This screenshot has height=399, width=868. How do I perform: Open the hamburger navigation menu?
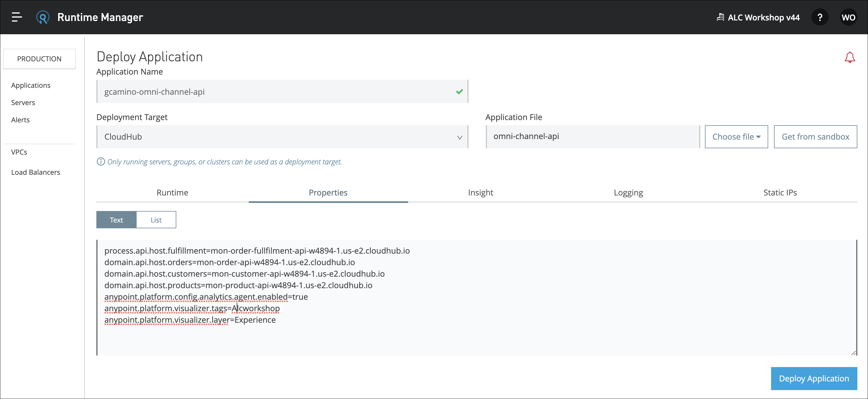(x=16, y=17)
